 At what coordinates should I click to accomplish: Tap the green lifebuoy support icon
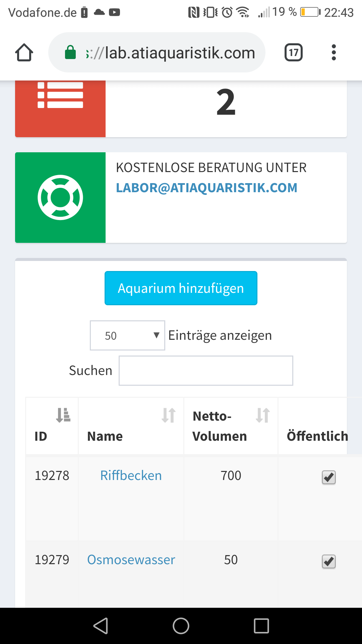[60, 197]
